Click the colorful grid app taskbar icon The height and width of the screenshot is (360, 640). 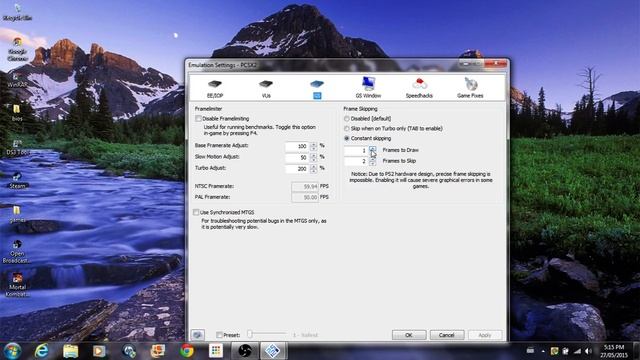(216, 351)
